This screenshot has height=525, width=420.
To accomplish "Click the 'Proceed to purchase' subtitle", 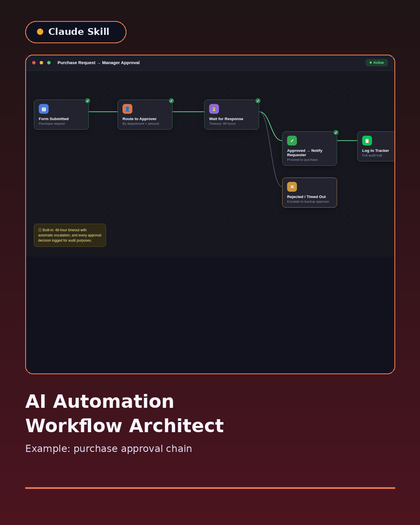I will click(302, 160).
